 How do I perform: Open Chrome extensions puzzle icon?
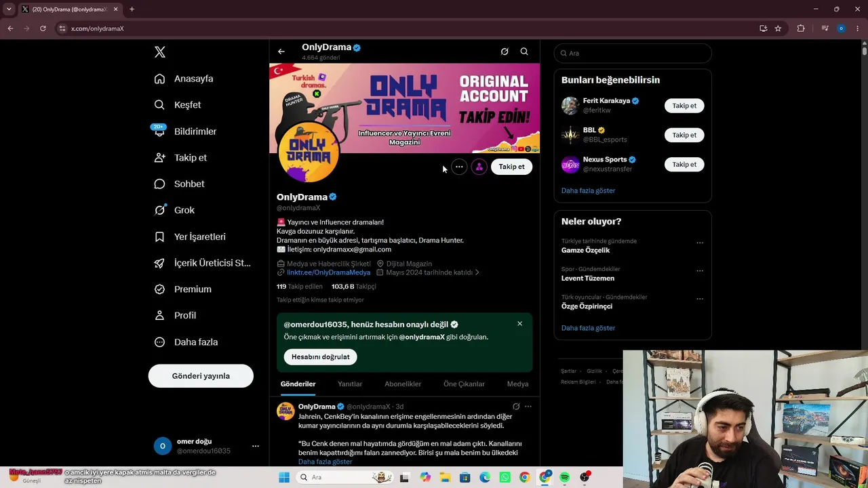(x=801, y=28)
